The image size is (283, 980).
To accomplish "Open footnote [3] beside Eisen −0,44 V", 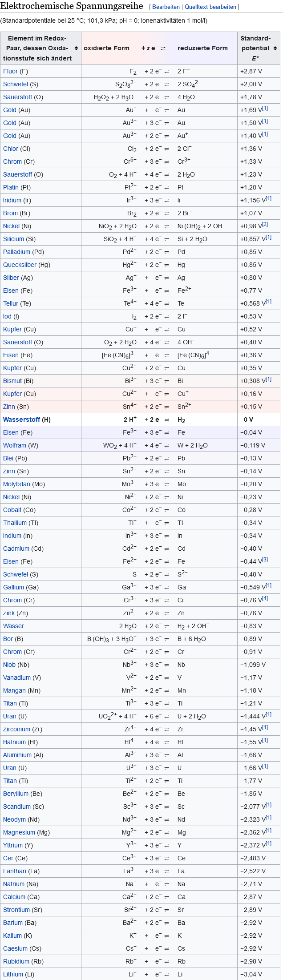I will (265, 560).
